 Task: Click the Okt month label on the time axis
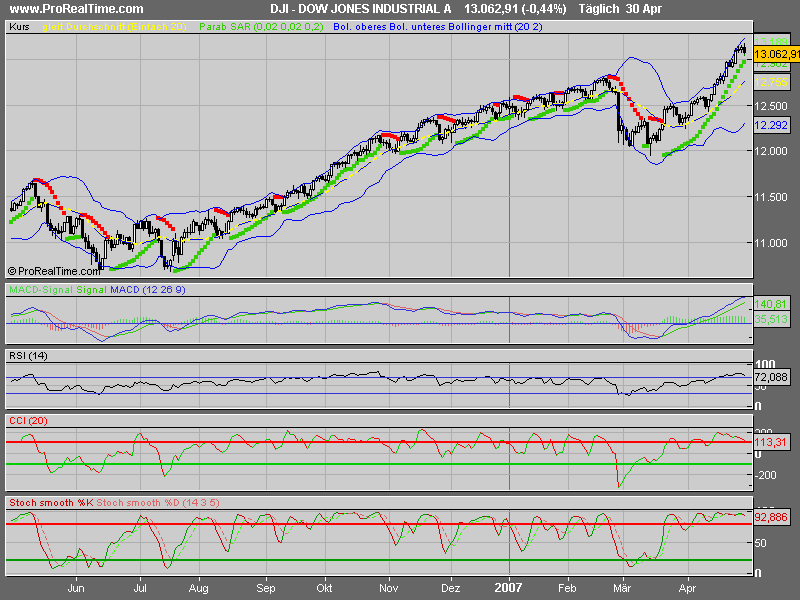click(324, 588)
